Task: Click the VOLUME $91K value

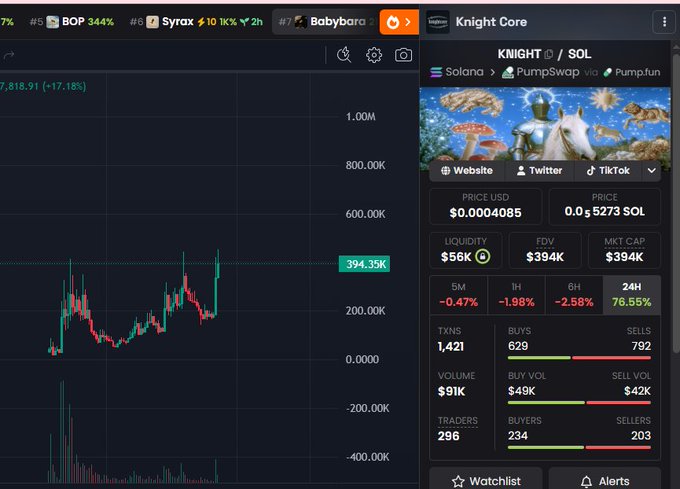Action: (451, 391)
